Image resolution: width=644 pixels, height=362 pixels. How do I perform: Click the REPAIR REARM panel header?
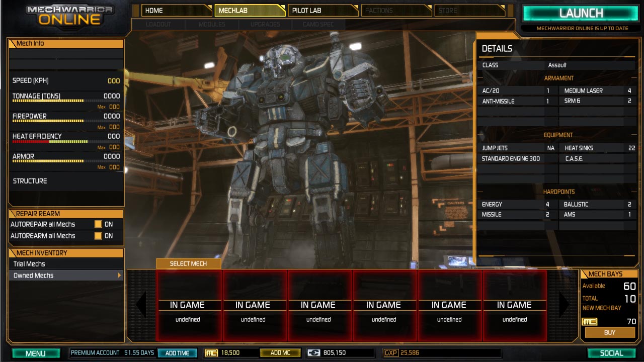[66, 214]
